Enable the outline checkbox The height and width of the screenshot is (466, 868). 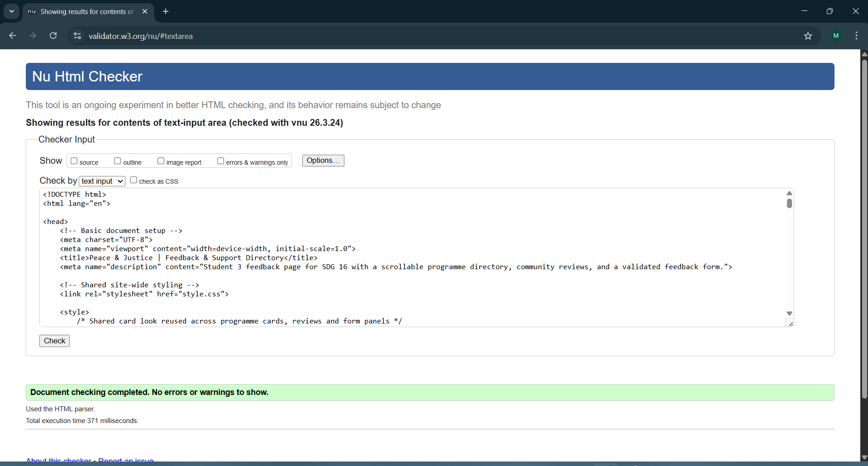point(118,161)
